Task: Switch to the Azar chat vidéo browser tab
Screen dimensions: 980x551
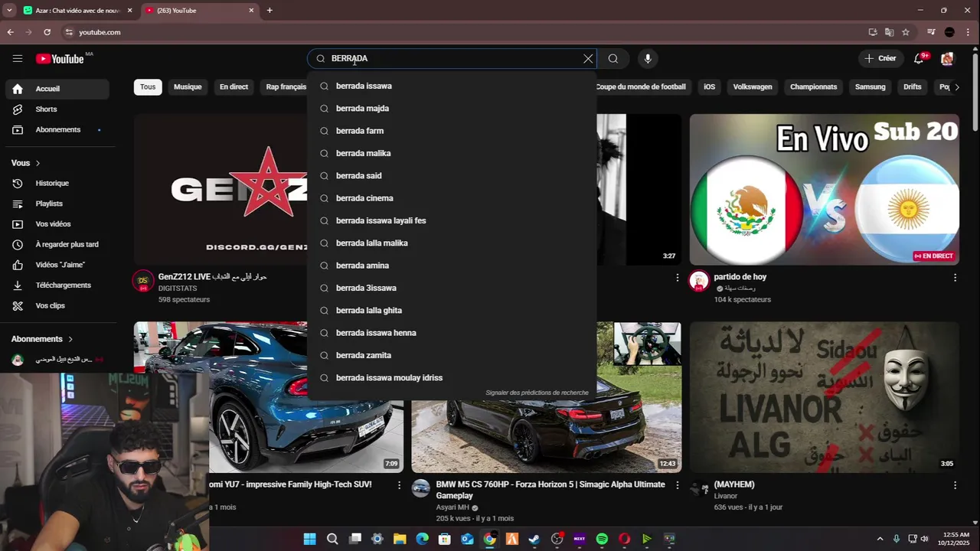Action: pyautogui.click(x=77, y=11)
